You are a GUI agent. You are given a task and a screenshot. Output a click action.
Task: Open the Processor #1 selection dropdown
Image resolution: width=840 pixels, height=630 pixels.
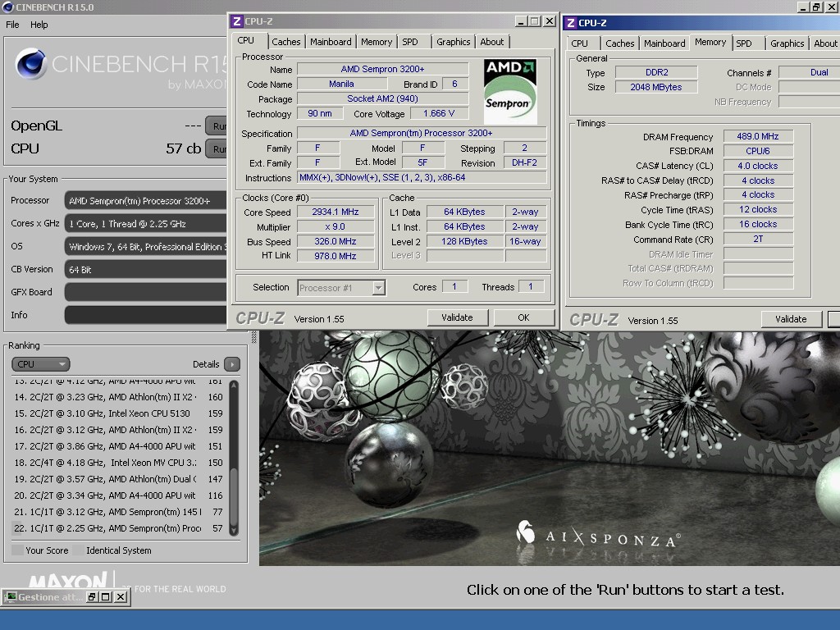pos(341,288)
